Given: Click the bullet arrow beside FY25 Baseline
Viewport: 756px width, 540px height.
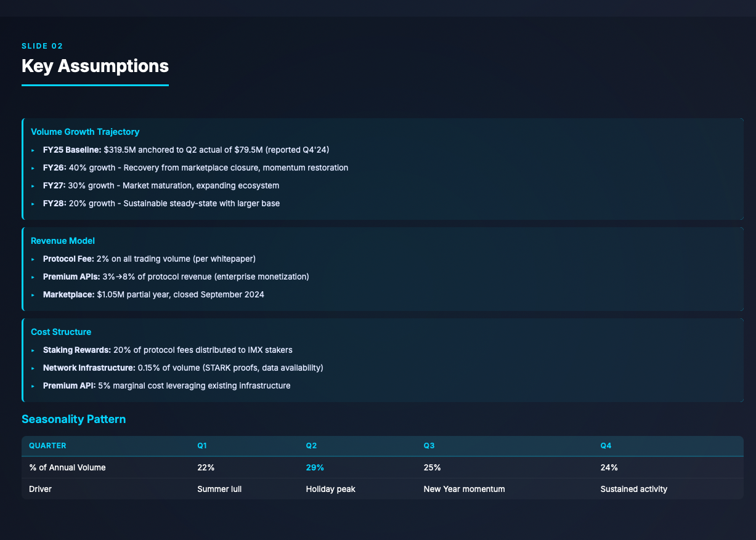Looking at the screenshot, I should coord(33,150).
